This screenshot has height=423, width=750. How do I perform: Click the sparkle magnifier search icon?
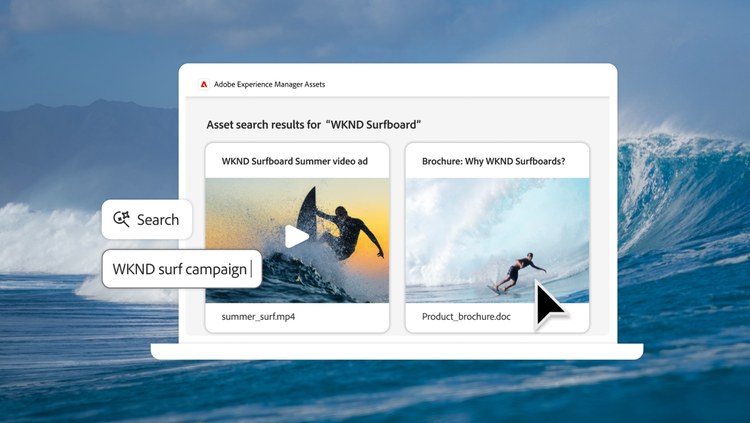coord(122,219)
